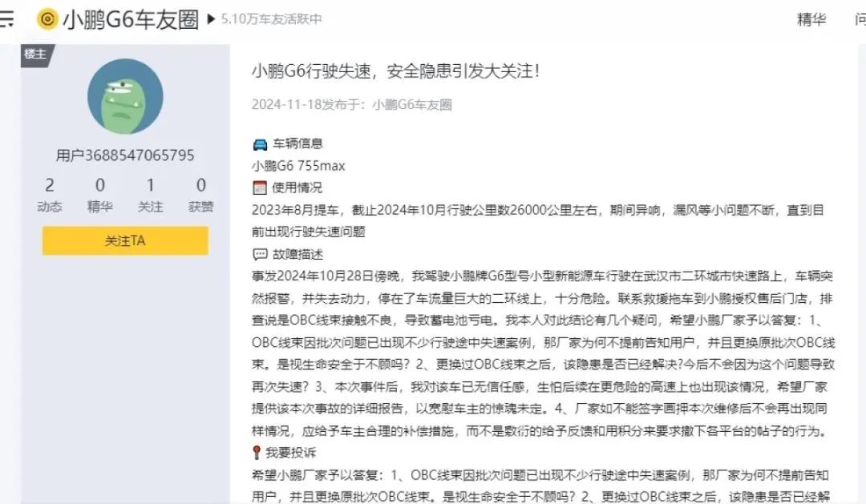Click the 楼主 badge on the profile card
The image size is (866, 504).
tap(36, 54)
